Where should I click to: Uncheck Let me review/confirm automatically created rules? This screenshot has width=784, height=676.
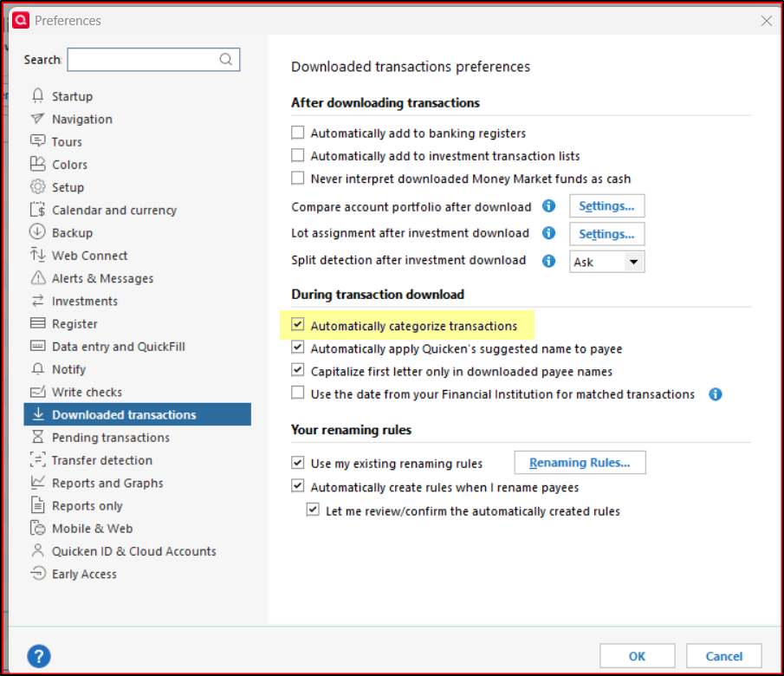point(313,510)
